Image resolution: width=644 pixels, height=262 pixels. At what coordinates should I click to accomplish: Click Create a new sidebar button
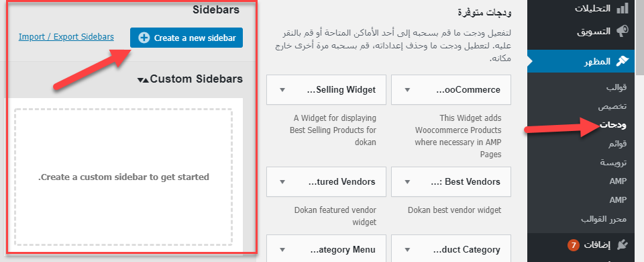pos(186,38)
